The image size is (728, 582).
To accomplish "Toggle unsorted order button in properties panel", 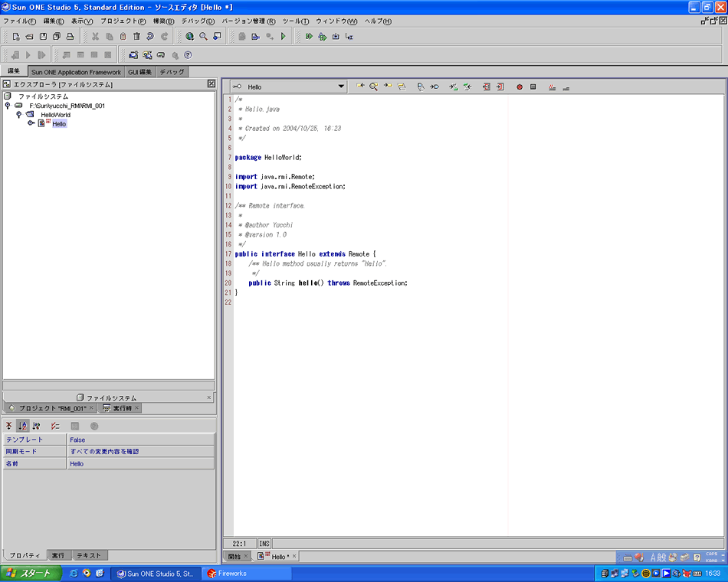I will coord(9,426).
